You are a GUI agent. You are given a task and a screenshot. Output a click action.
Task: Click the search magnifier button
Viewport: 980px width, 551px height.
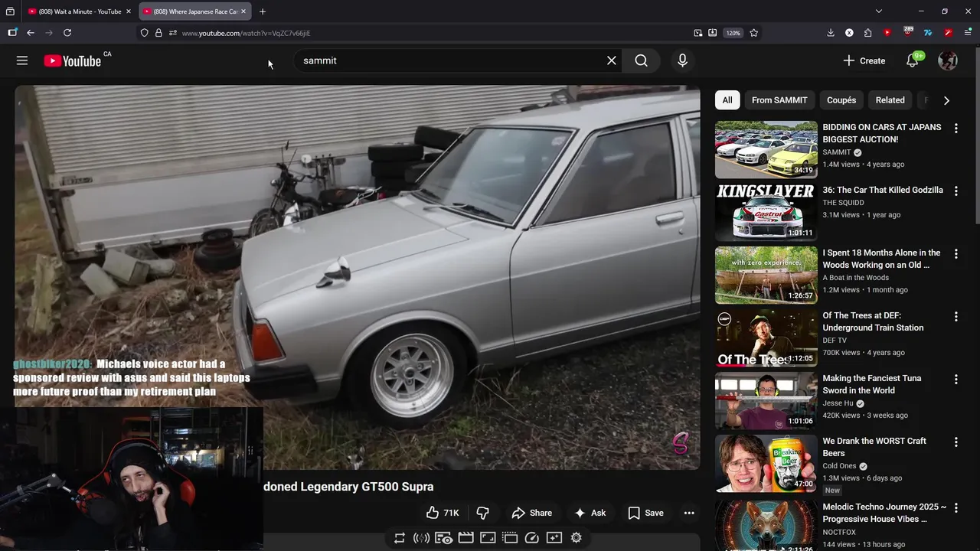[642, 60]
